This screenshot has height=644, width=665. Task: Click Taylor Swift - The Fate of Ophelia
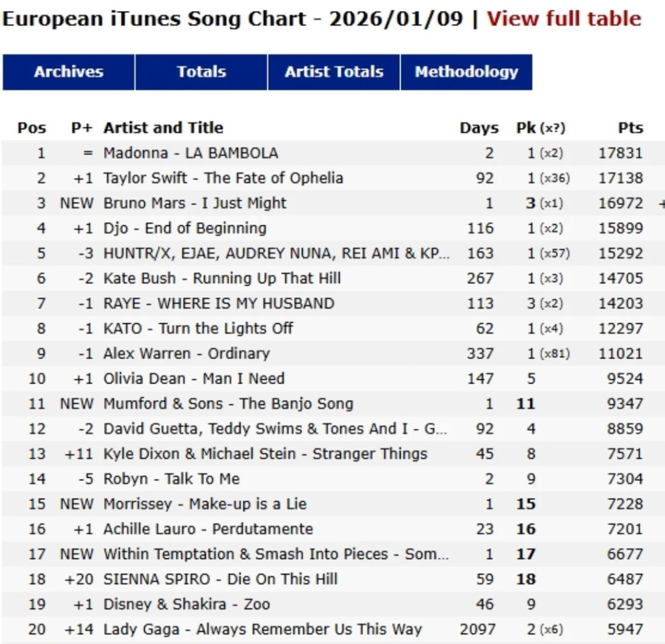pyautogui.click(x=223, y=178)
